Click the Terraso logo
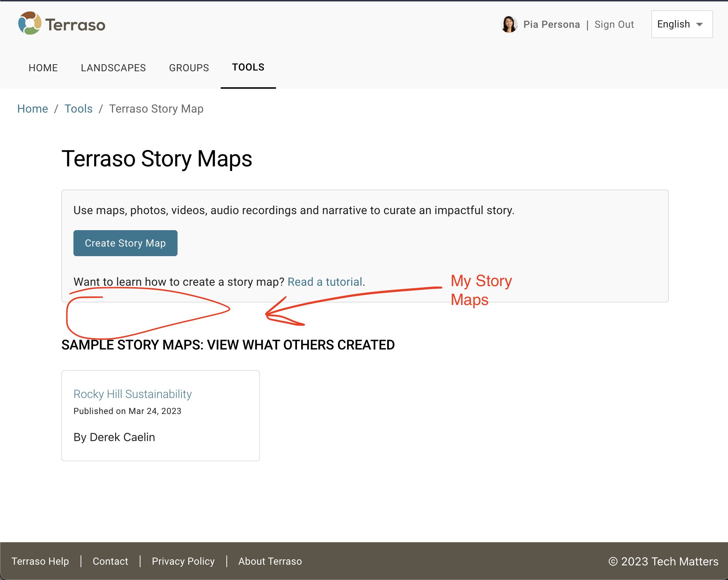This screenshot has width=728, height=580. coord(61,24)
